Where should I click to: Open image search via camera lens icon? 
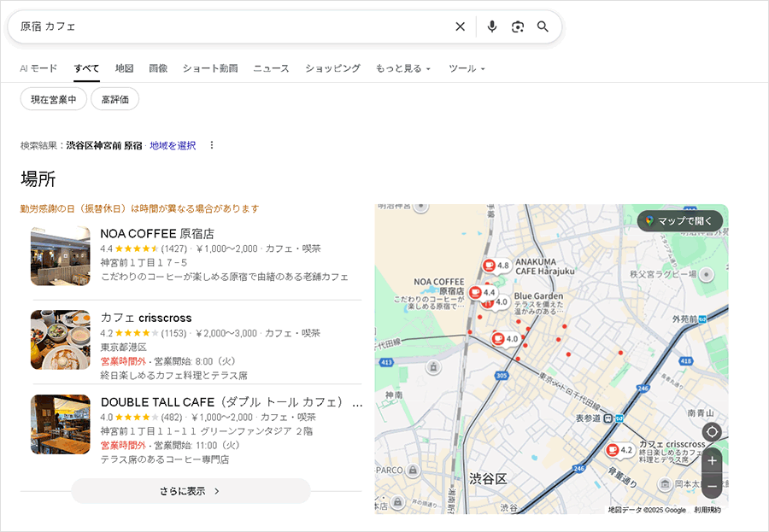(x=518, y=26)
